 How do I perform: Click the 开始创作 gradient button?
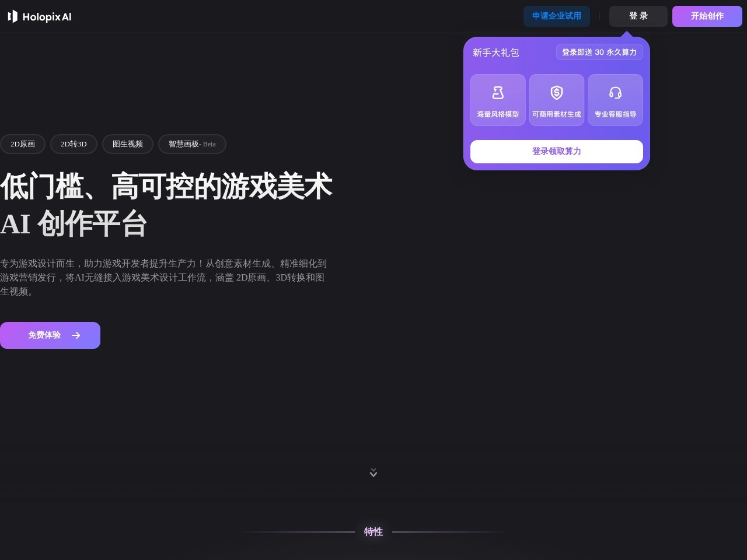(x=707, y=16)
